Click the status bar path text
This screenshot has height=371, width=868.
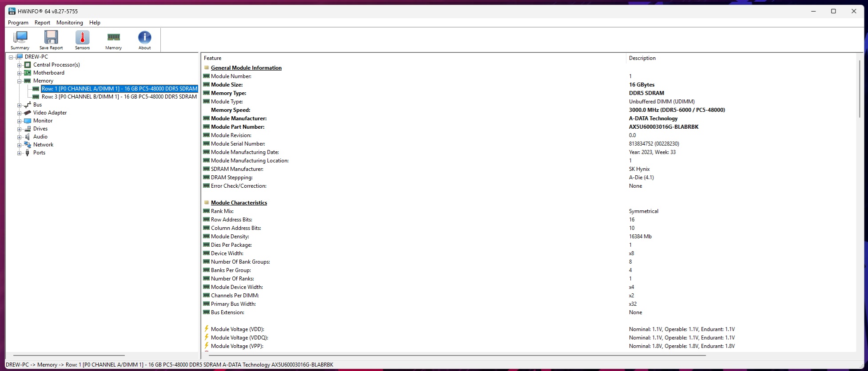point(169,365)
